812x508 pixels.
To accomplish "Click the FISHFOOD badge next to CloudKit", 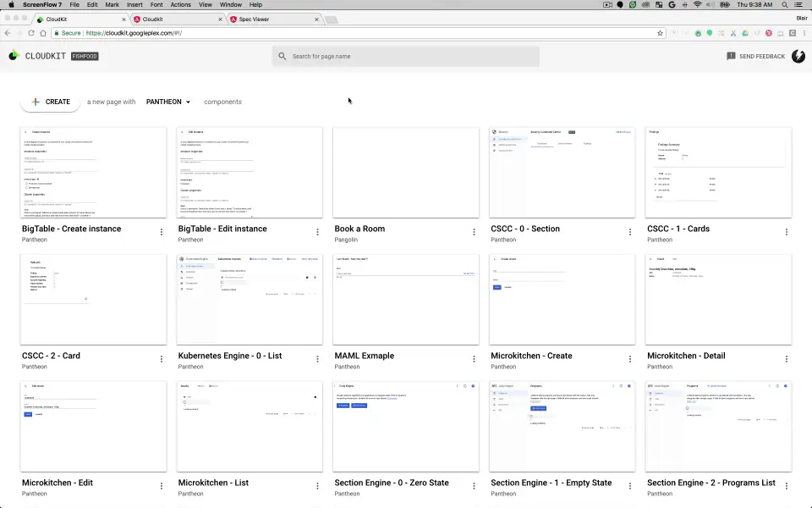I will pyautogui.click(x=85, y=56).
